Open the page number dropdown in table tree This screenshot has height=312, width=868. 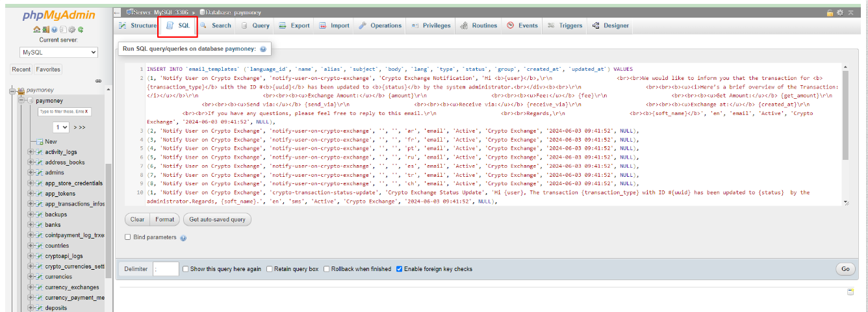(62, 127)
